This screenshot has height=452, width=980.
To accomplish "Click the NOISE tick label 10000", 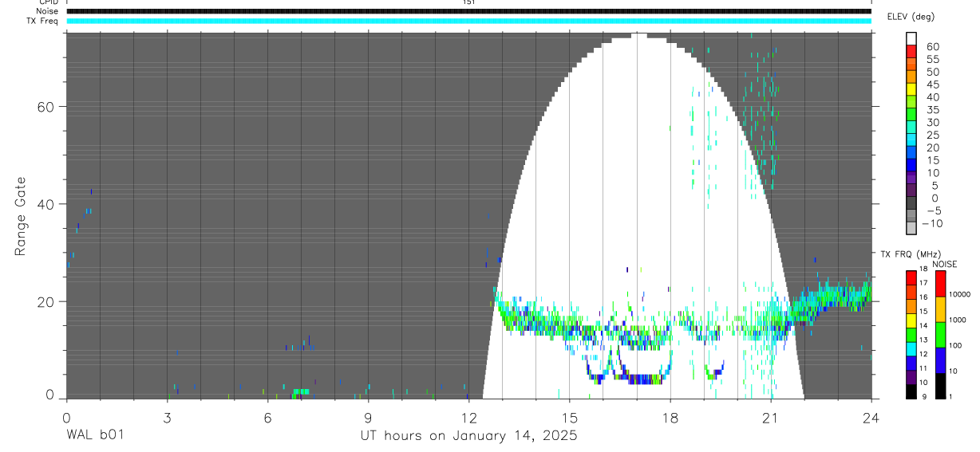I will pyautogui.click(x=960, y=294).
